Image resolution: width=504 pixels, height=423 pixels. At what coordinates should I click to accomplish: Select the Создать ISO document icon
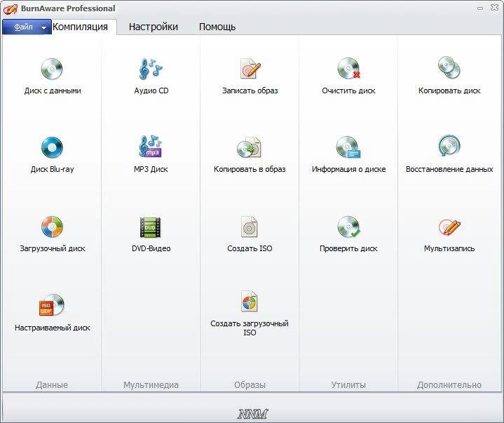[x=249, y=227]
